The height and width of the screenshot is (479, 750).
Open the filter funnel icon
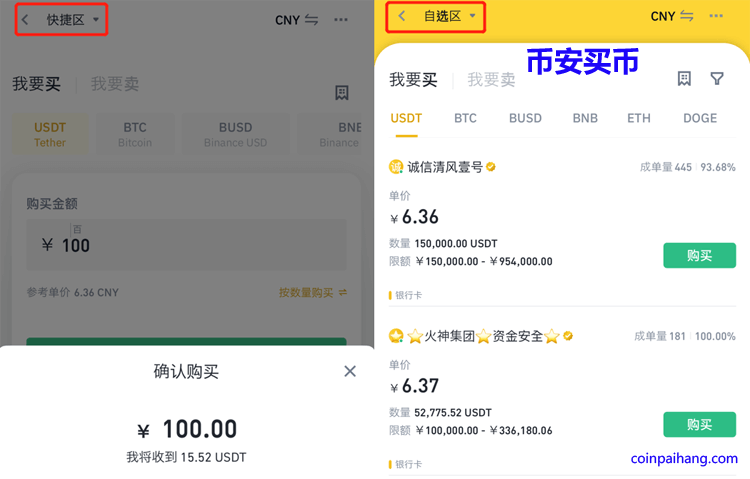point(717,78)
